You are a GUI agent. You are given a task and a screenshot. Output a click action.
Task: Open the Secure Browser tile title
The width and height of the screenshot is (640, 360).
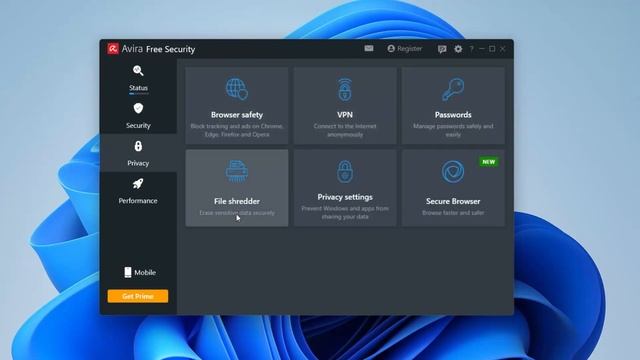(453, 201)
